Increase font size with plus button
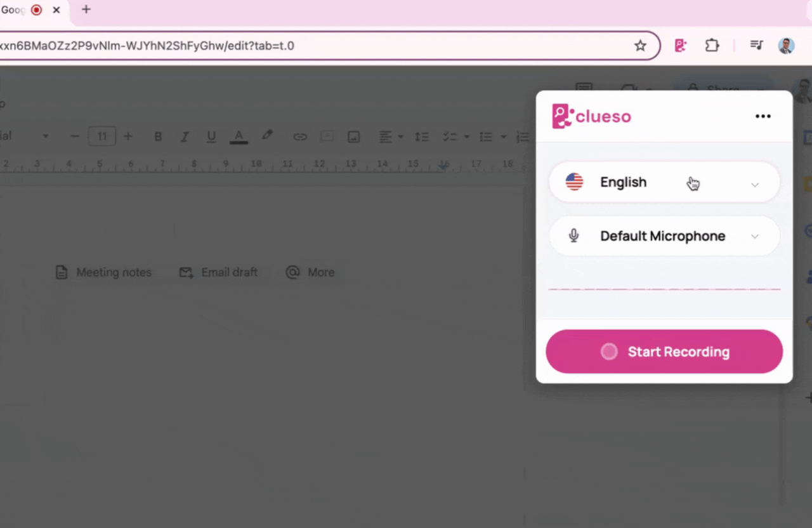The height and width of the screenshot is (528, 812). coord(128,136)
